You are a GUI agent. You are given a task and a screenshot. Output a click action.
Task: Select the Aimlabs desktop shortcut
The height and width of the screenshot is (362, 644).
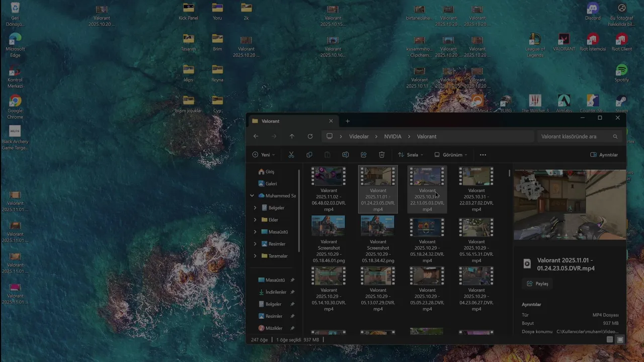564,104
